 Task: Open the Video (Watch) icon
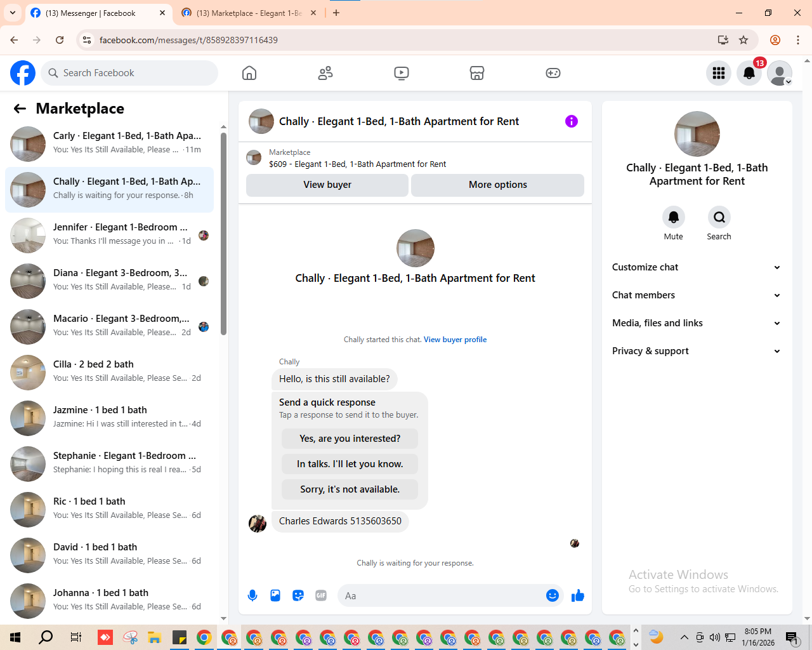pos(402,73)
